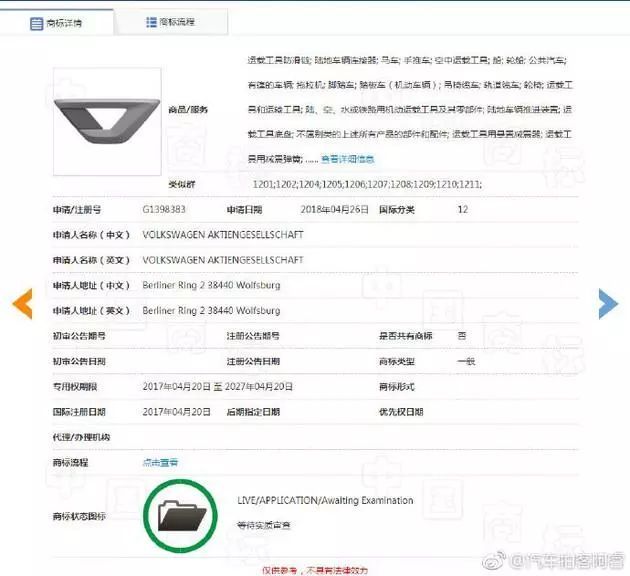The width and height of the screenshot is (630, 576).
Task: Select Chinese address Berliner Ring 2 38440 Wolfsburg
Action: (x=211, y=285)
